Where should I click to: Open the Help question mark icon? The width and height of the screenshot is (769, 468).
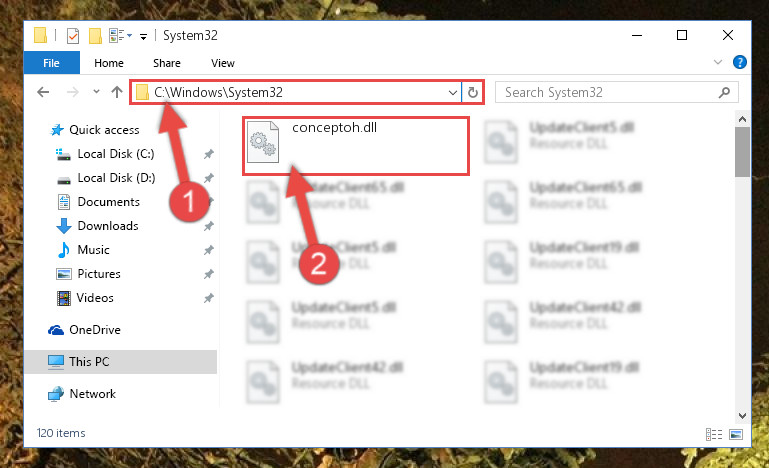pyautogui.click(x=739, y=62)
